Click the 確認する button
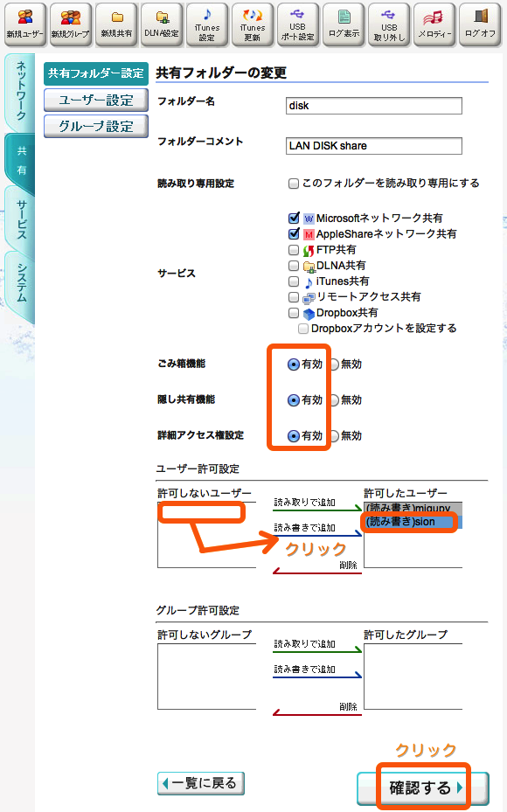This screenshot has width=507, height=812. (423, 788)
